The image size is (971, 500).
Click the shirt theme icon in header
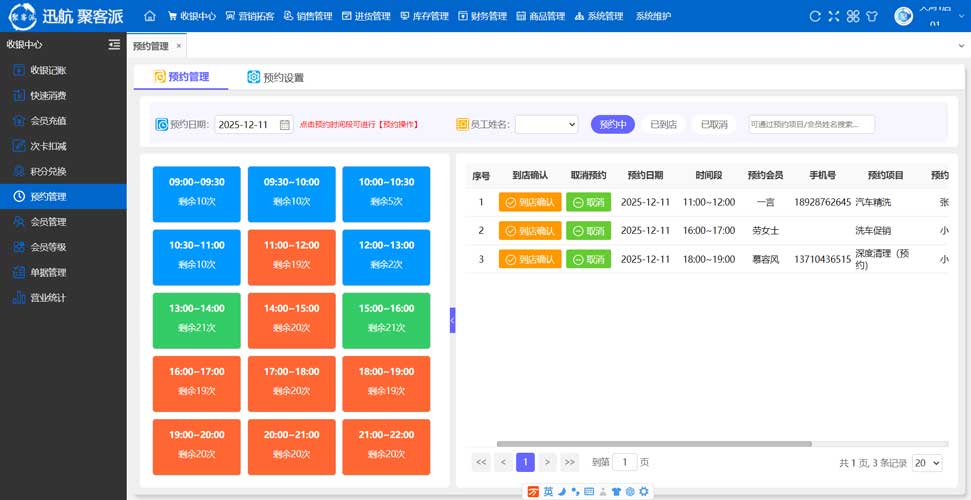pyautogui.click(x=872, y=17)
